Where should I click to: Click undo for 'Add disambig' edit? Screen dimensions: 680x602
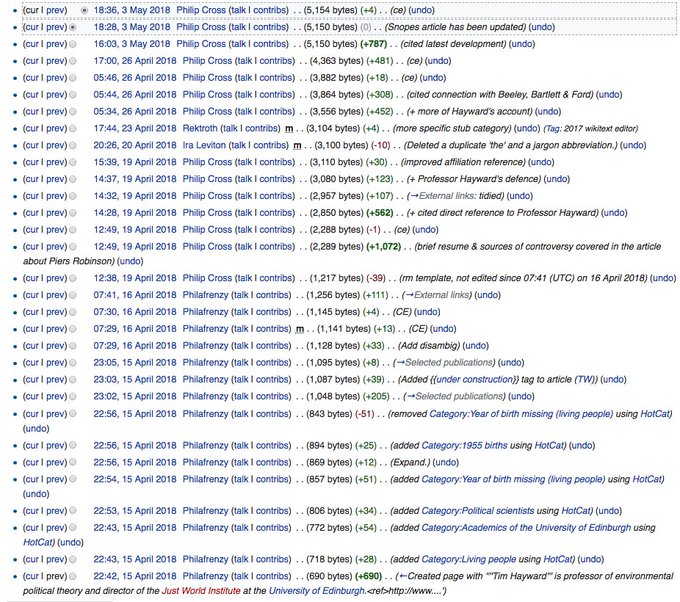(x=476, y=346)
